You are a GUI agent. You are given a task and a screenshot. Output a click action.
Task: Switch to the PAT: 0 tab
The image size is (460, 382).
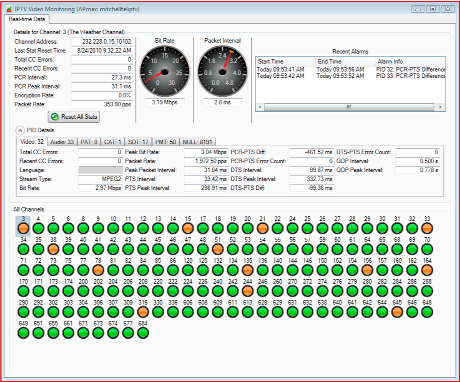(89, 142)
